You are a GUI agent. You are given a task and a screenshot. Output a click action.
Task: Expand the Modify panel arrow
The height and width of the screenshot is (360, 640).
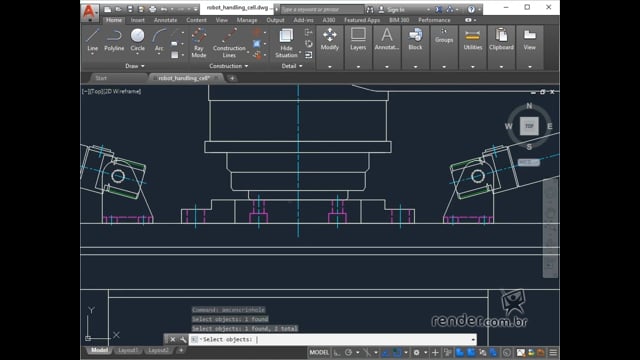[x=329, y=67]
